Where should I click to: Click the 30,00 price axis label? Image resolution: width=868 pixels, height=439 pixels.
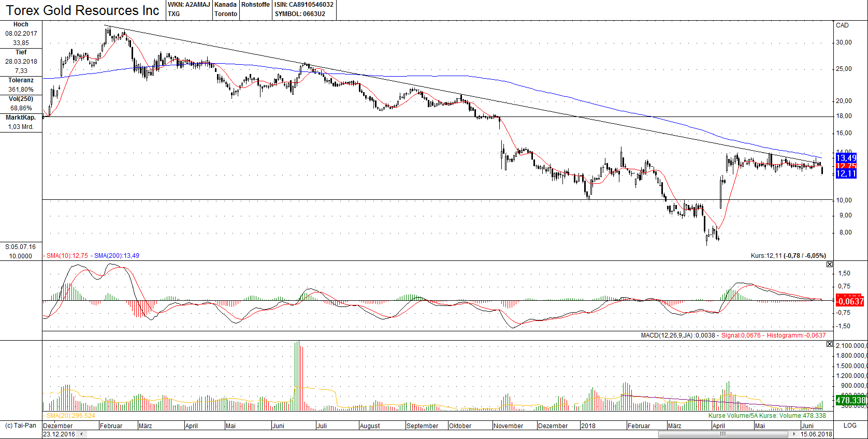844,42
